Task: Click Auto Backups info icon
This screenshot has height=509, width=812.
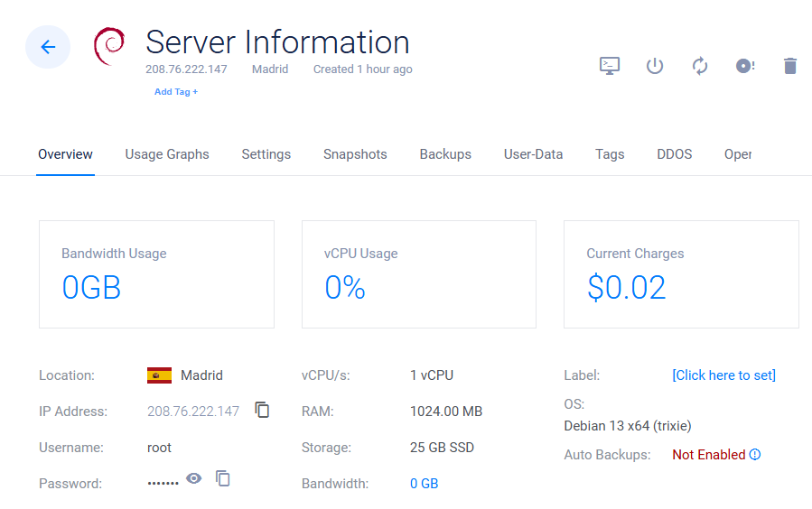Action: point(755,454)
